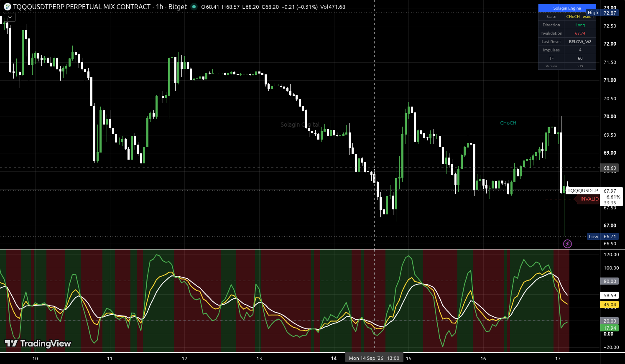
Task: Click the symbol title TQQQUSDTPERP PERPETUAL MIX CONTRACT
Action: click(x=82, y=7)
